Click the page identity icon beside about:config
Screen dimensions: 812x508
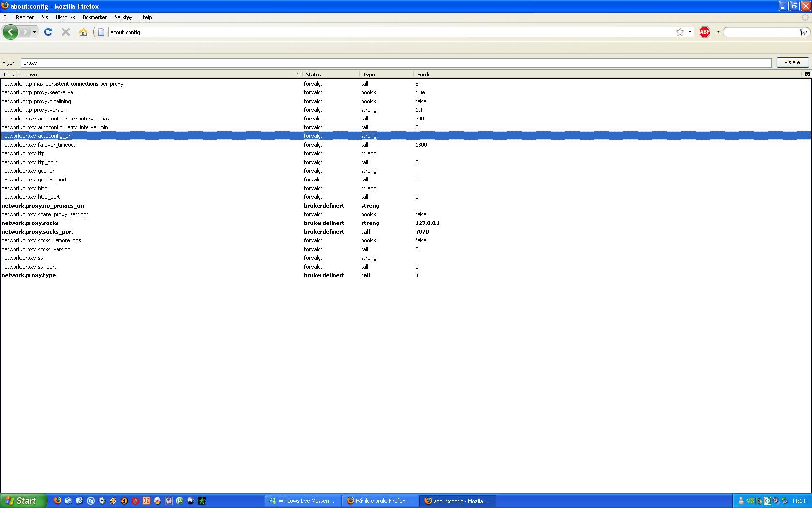point(101,32)
